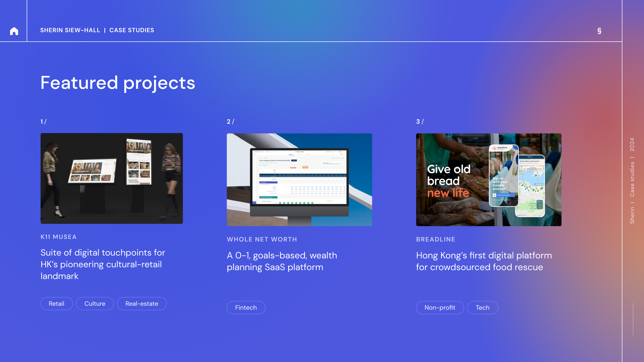This screenshot has width=644, height=362.
Task: Select the Retail tag pill
Action: 57,304
